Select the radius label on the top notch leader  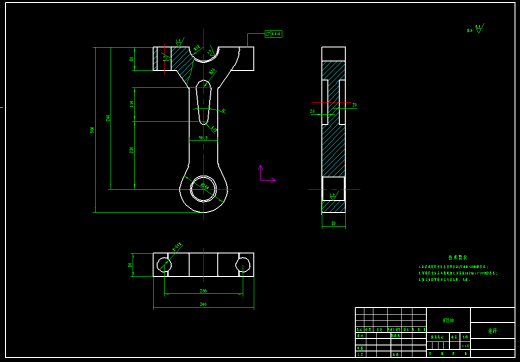(x=197, y=48)
